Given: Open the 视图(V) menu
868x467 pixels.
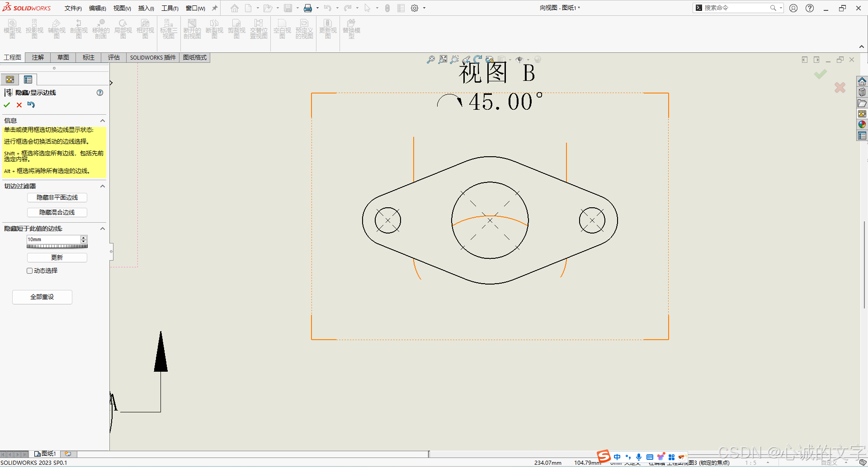Looking at the screenshot, I should pos(122,8).
